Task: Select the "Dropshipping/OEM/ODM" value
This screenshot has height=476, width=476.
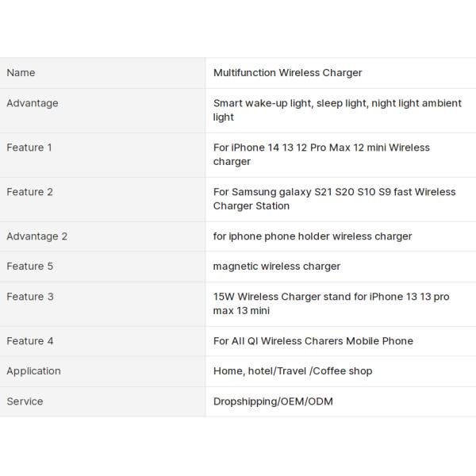Action: 273,401
